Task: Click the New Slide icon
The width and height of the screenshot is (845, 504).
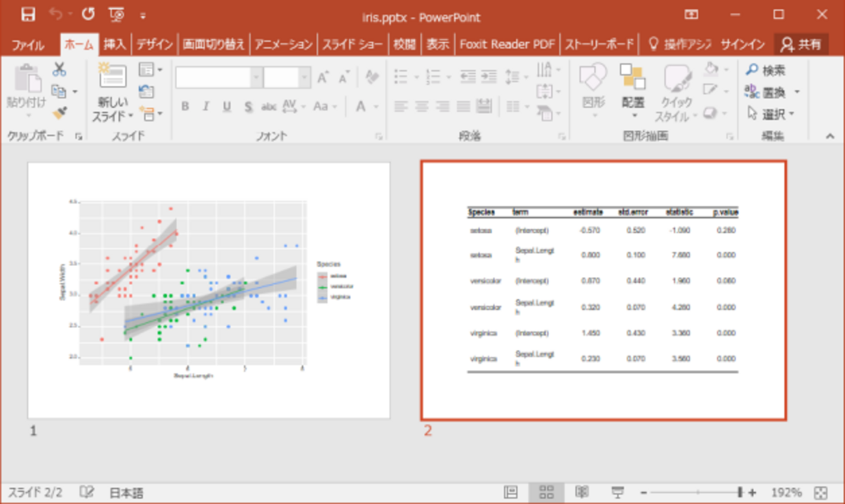Action: click(113, 77)
